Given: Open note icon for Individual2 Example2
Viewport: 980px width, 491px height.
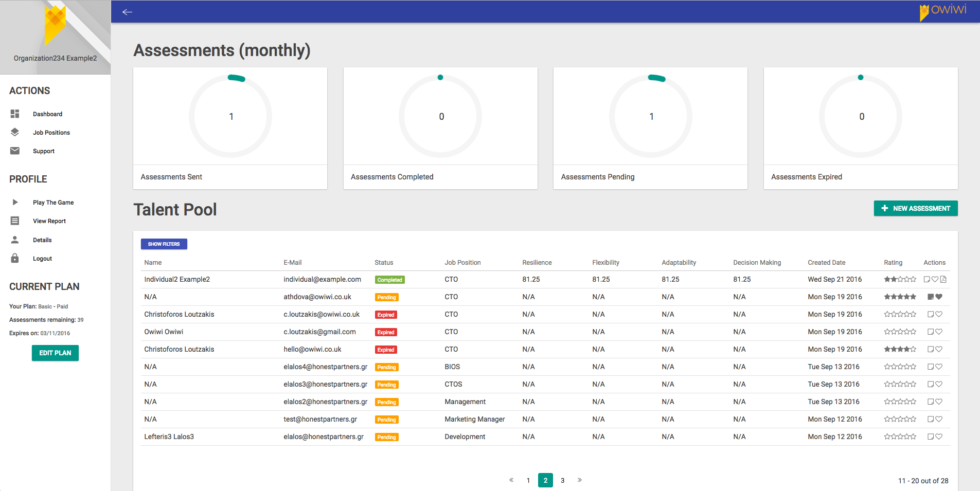Looking at the screenshot, I should [x=927, y=279].
